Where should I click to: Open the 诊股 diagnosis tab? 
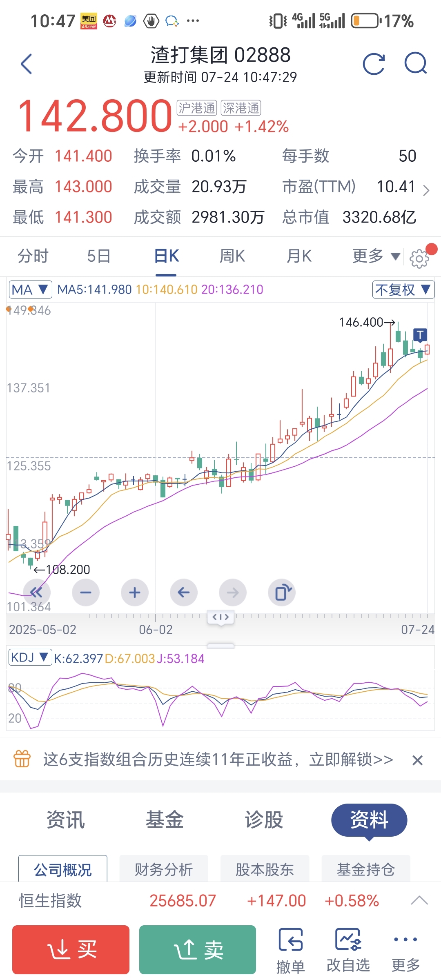(x=264, y=820)
